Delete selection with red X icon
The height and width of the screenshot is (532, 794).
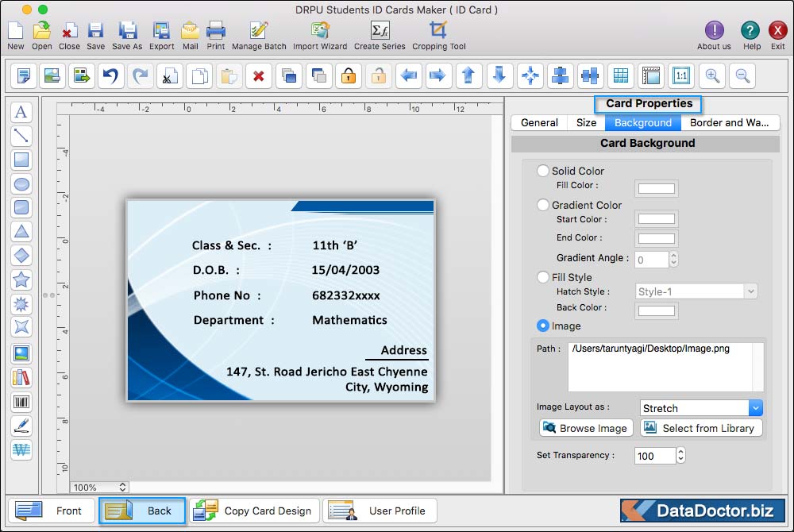[259, 76]
